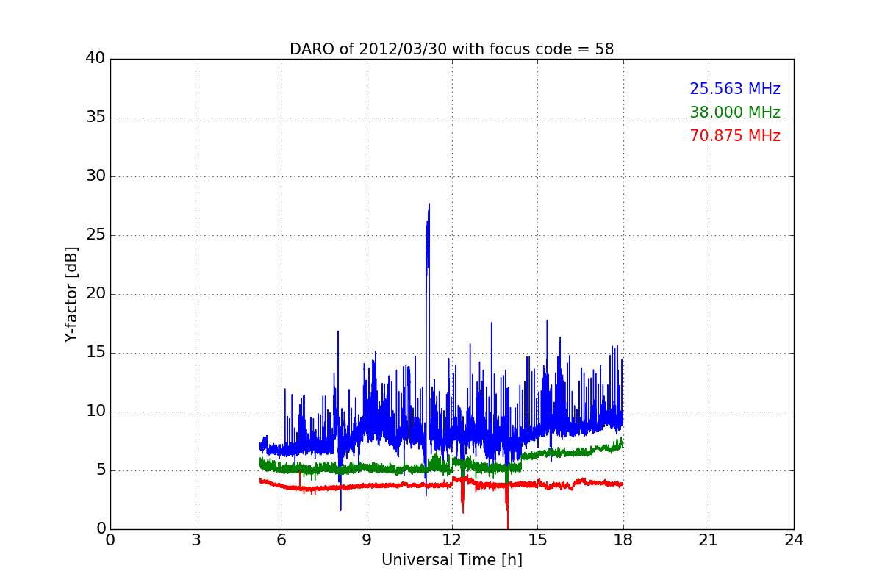Click the x-axis tick label 21
Image resolution: width=882 pixels, height=588 pixels.
click(x=708, y=540)
